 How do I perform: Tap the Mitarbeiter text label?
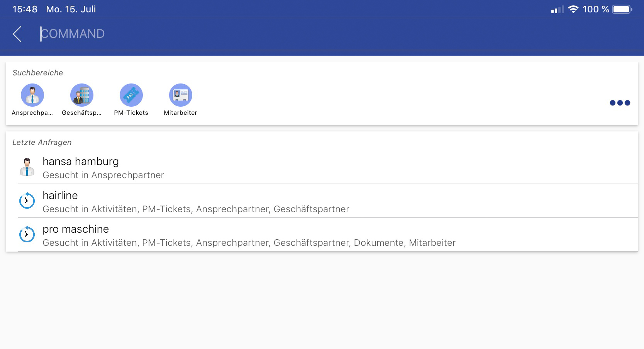(181, 113)
